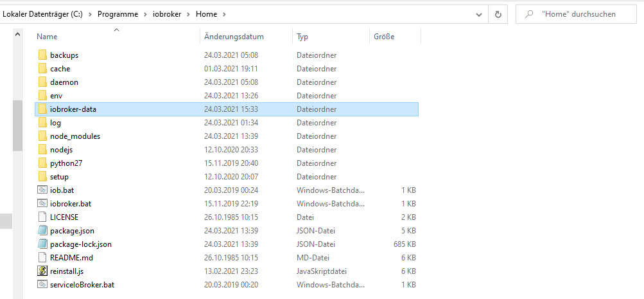Select the setup folder name
Viewport: 644px width, 299px height.
(59, 177)
